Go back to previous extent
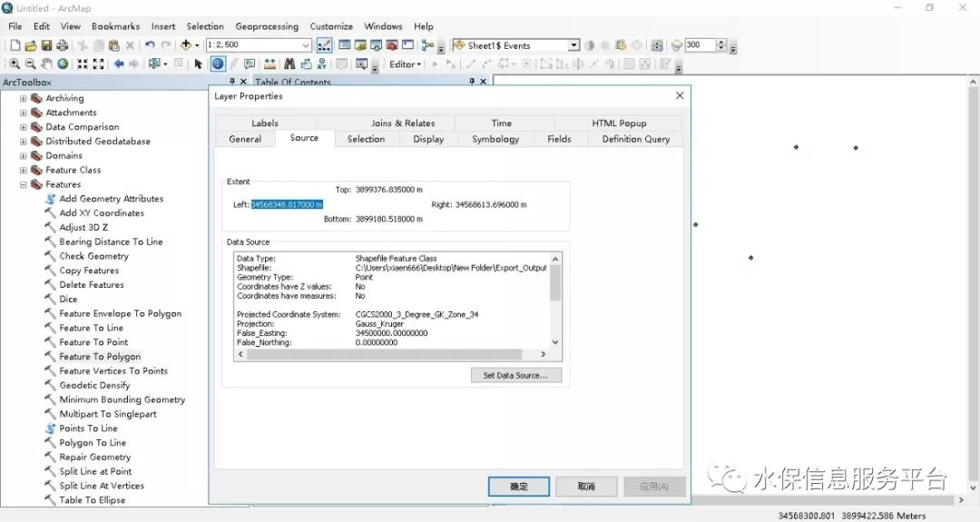Screen dimensions: 980x522 [119, 64]
